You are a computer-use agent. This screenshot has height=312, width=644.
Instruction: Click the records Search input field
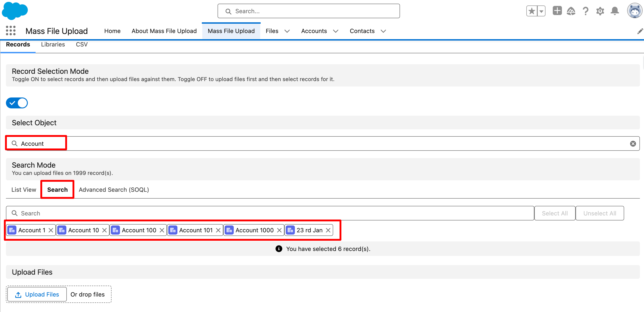(x=270, y=213)
